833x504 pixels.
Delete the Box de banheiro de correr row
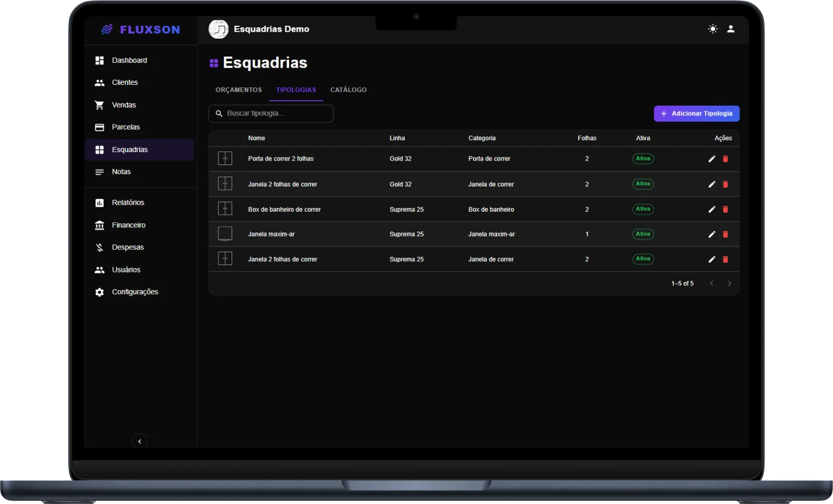coord(726,210)
